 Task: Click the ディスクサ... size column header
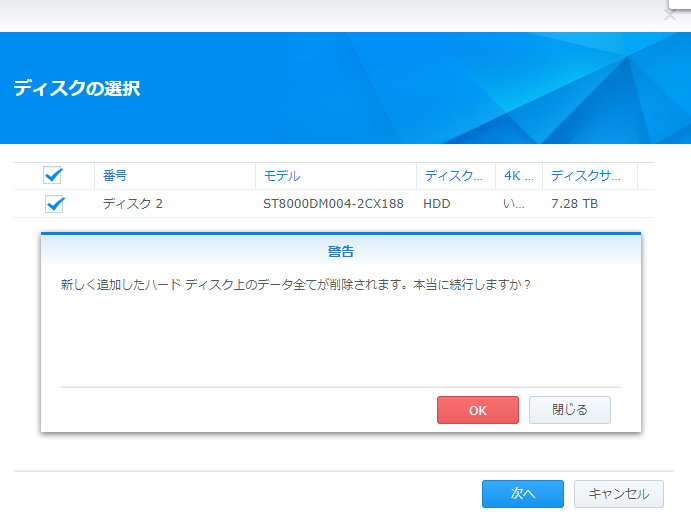[590, 176]
